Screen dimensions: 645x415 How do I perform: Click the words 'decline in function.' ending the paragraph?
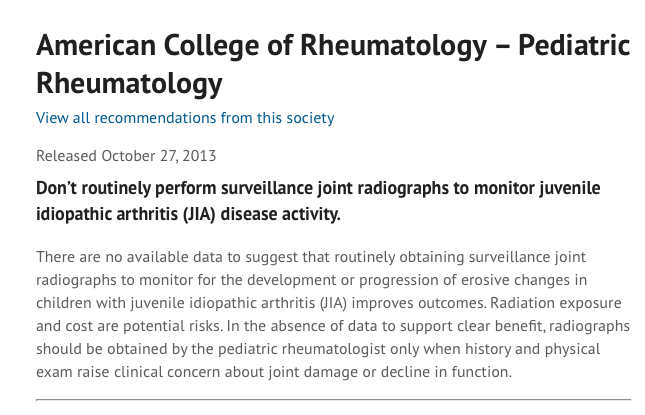coord(446,372)
